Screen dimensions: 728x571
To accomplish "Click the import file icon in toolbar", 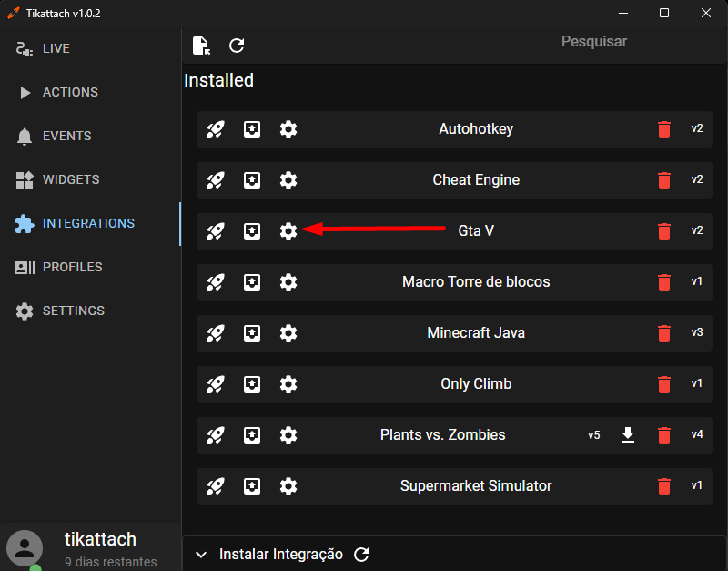I will point(201,46).
